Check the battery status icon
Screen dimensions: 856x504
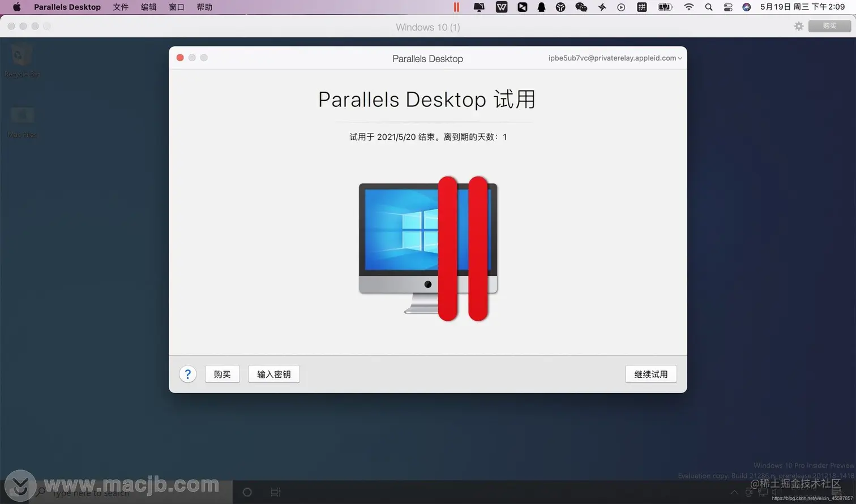coord(665,7)
